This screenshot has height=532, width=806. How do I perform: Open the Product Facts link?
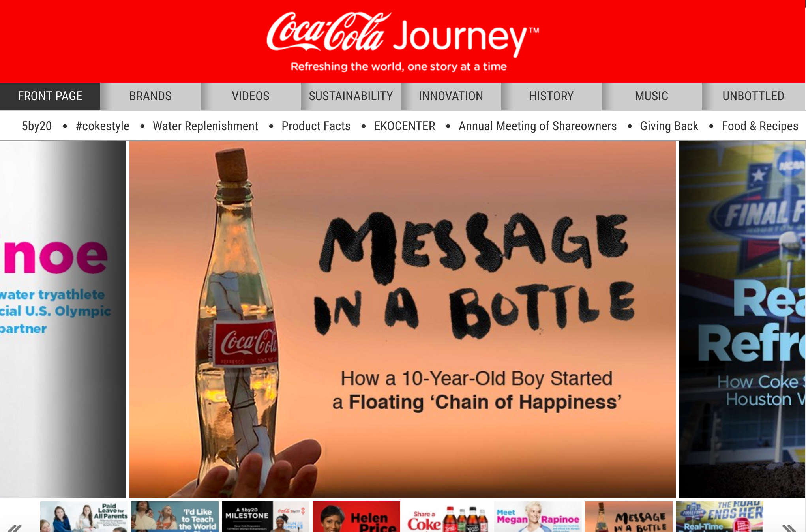tap(316, 126)
